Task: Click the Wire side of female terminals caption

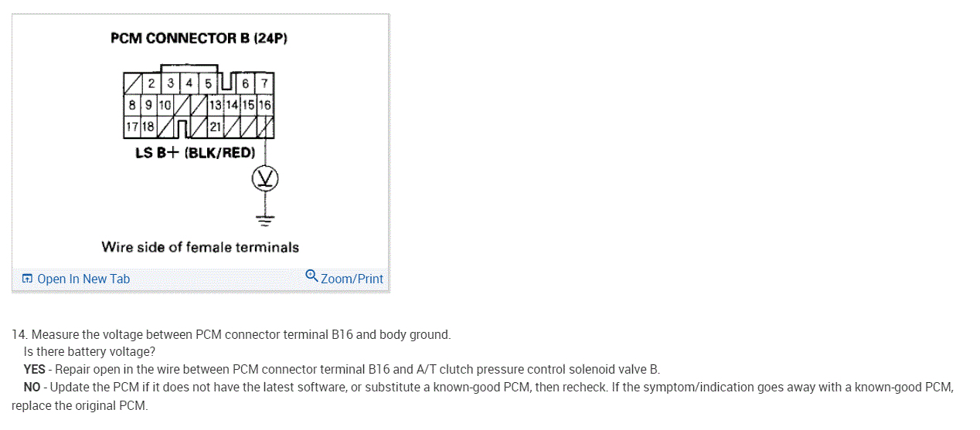Action: coord(200,247)
